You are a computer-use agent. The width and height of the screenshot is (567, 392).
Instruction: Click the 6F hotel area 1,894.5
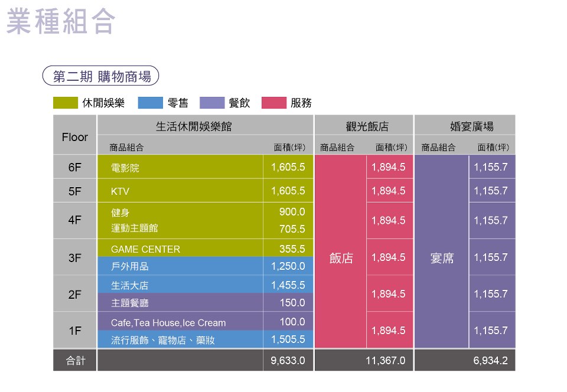[x=389, y=167]
